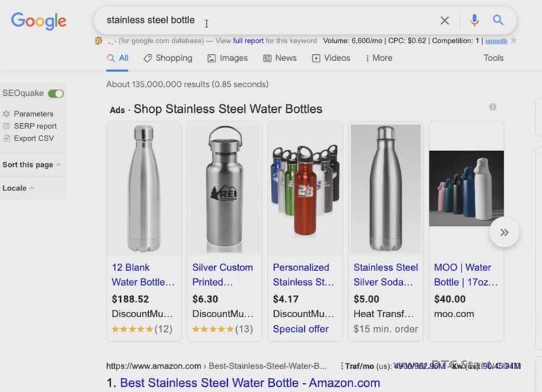The height and width of the screenshot is (392, 542).
Task: Click the About 135,000,000 results text
Action: tap(187, 84)
